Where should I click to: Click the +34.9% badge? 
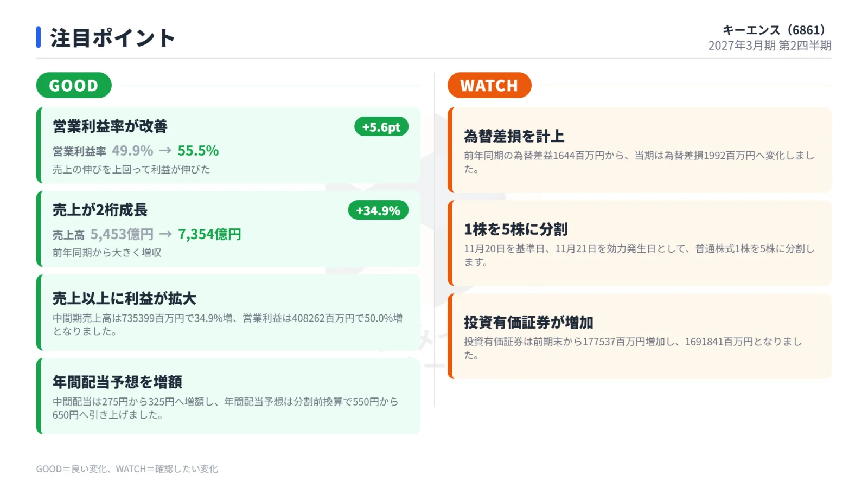point(378,210)
